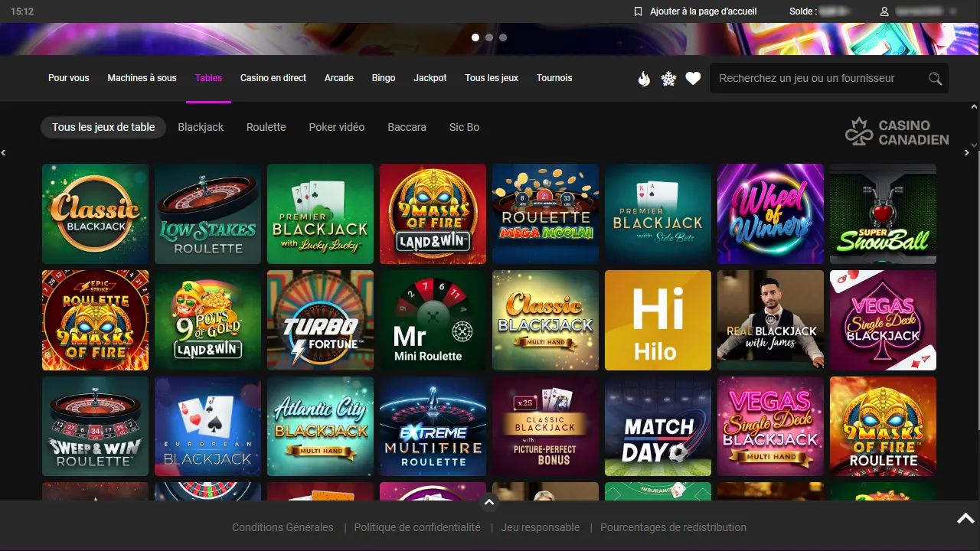Open the user account icon
This screenshot has height=551, width=980.
point(884,11)
